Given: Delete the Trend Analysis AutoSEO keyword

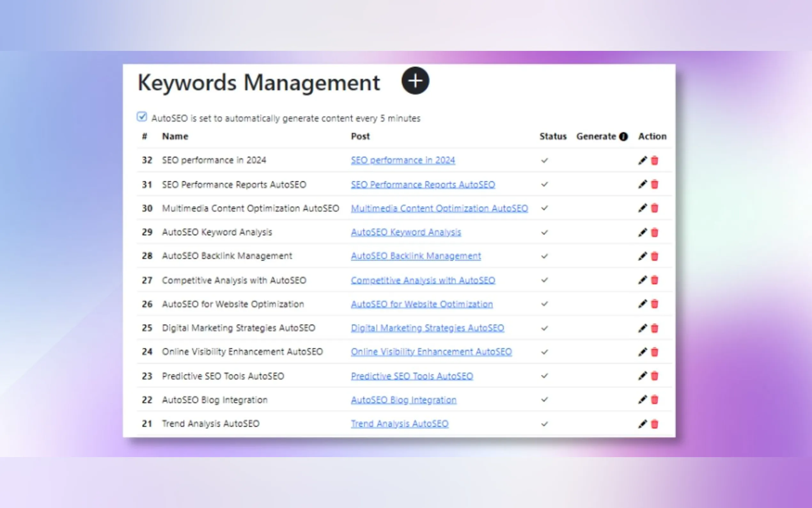Looking at the screenshot, I should pos(655,424).
